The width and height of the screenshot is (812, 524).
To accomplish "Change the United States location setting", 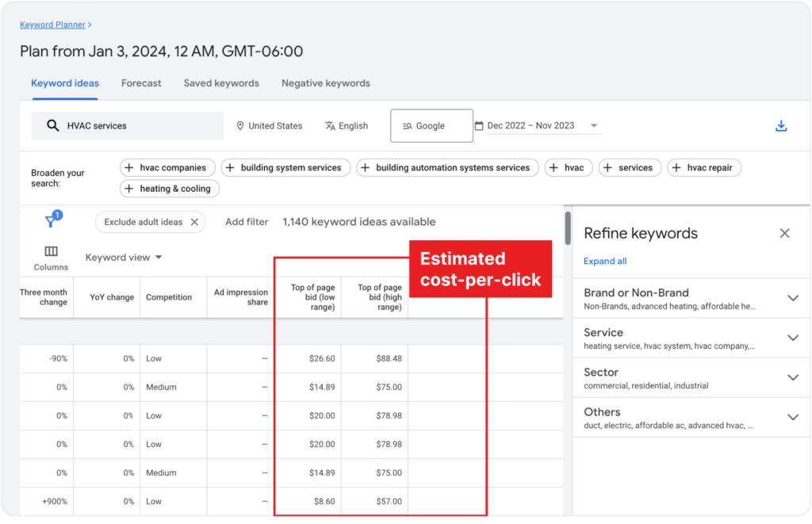I will point(270,126).
